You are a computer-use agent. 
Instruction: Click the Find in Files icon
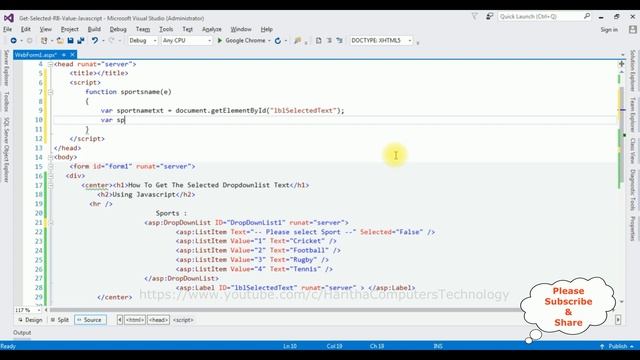[x=298, y=40]
